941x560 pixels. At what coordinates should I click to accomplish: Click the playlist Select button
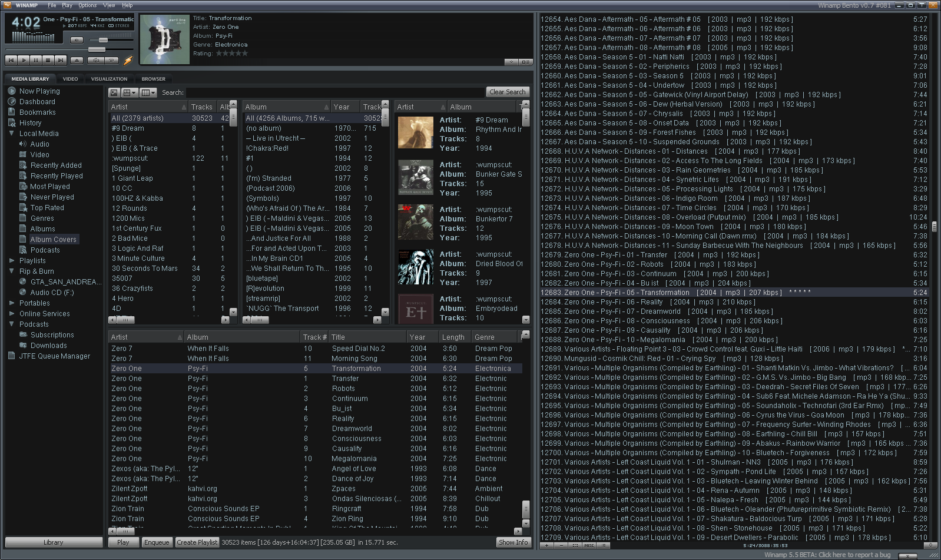click(x=575, y=545)
